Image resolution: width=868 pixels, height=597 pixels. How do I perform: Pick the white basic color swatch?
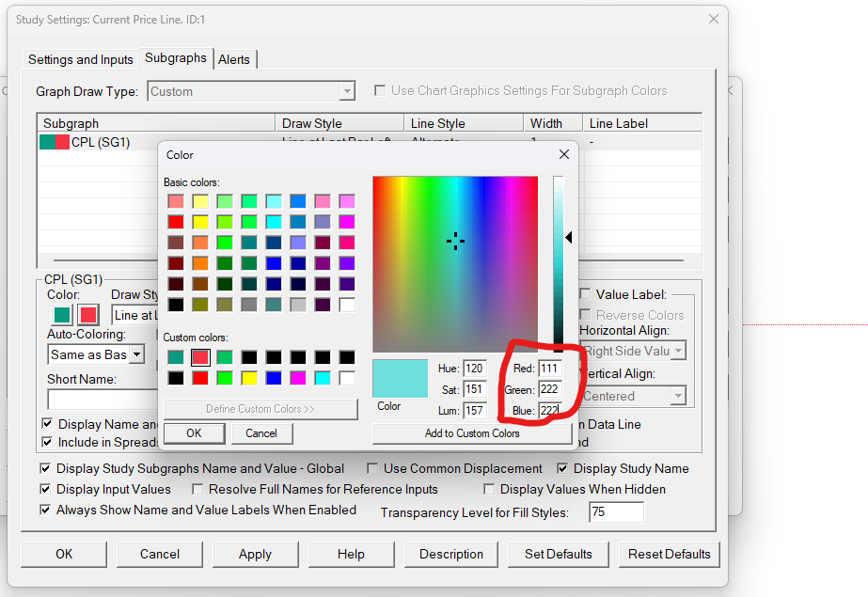point(347,305)
